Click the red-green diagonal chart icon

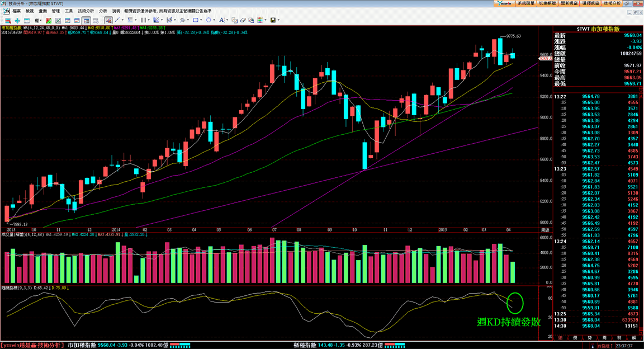tap(49, 20)
